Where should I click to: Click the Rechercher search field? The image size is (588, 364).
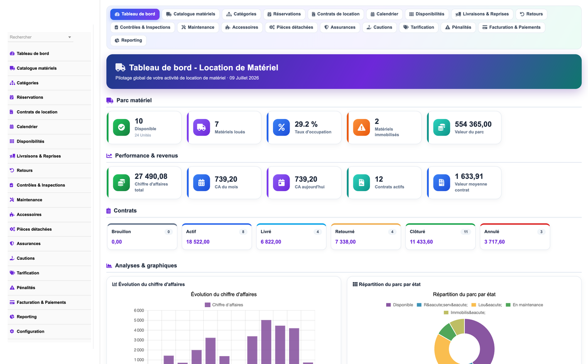click(x=40, y=37)
